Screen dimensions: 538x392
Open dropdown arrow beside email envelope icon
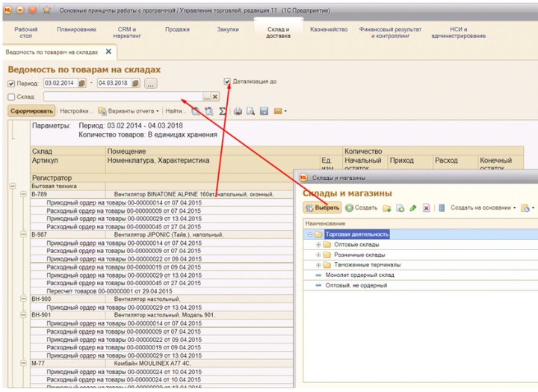pyautogui.click(x=285, y=111)
